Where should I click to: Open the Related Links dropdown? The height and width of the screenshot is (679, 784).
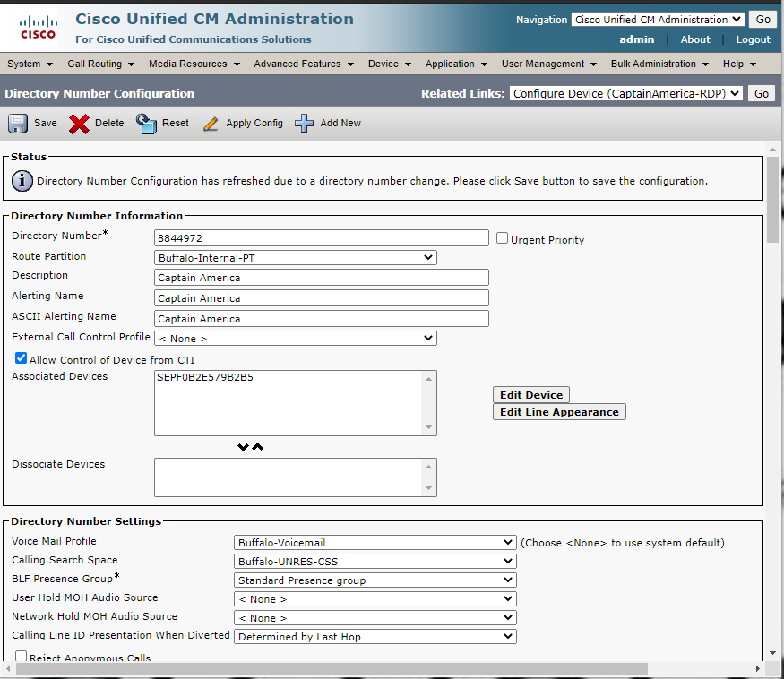click(x=625, y=93)
